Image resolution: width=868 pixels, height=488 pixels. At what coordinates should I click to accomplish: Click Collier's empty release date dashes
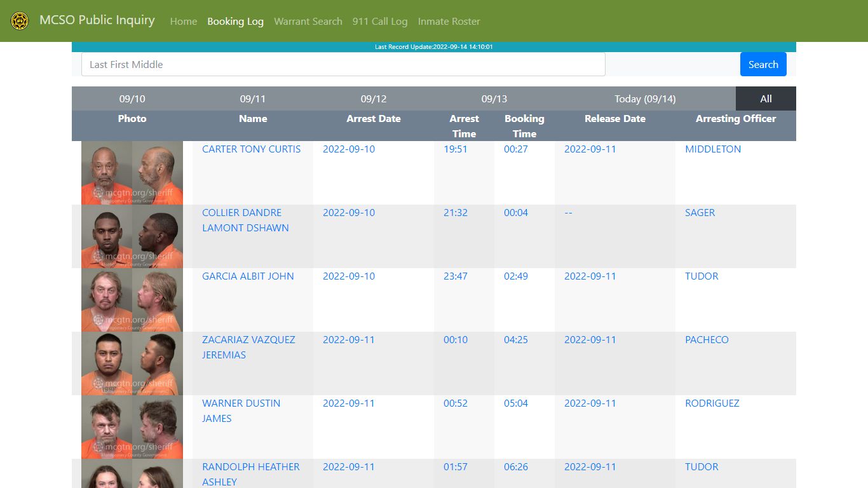tap(568, 212)
